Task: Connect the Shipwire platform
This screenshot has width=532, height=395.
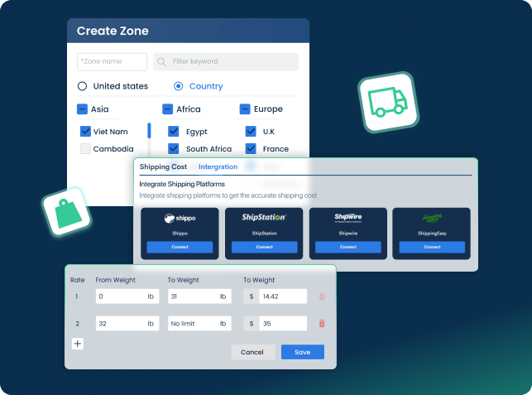Action: pyautogui.click(x=348, y=247)
